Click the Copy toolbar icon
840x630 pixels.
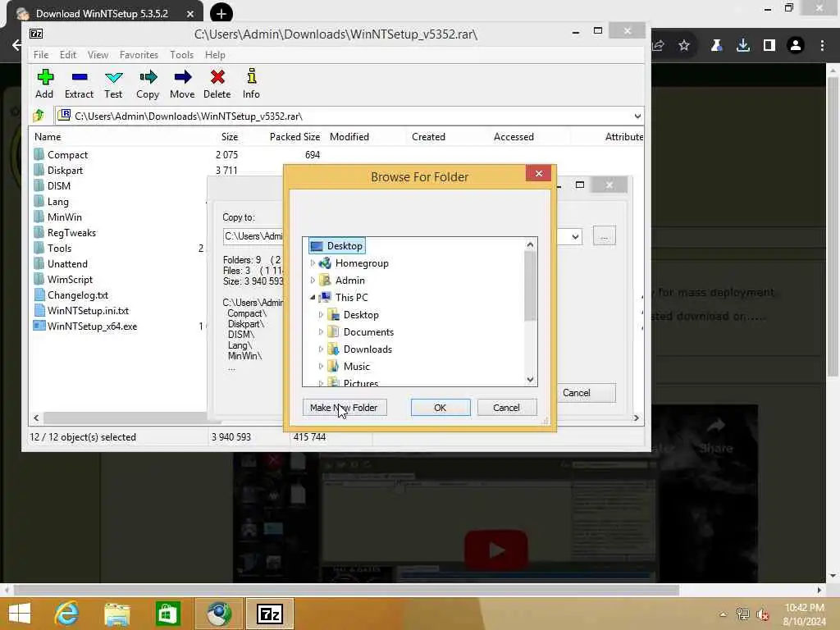148,84
